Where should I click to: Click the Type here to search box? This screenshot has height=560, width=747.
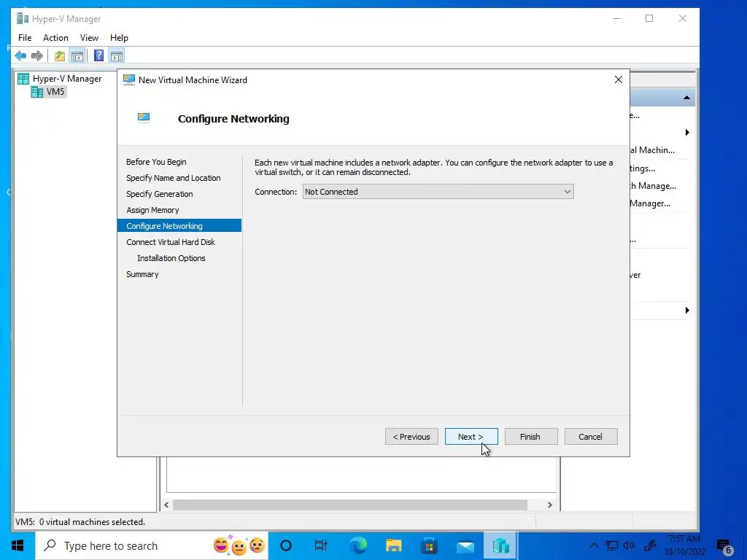coord(152,545)
